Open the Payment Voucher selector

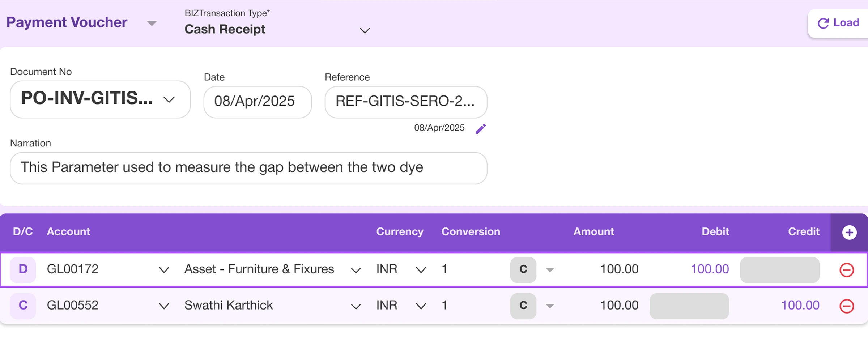tap(152, 23)
